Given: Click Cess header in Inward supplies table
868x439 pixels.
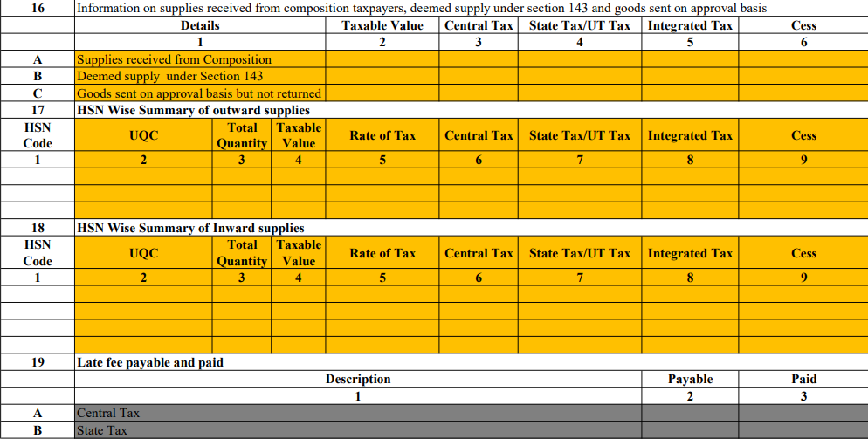Looking at the screenshot, I should tap(803, 254).
